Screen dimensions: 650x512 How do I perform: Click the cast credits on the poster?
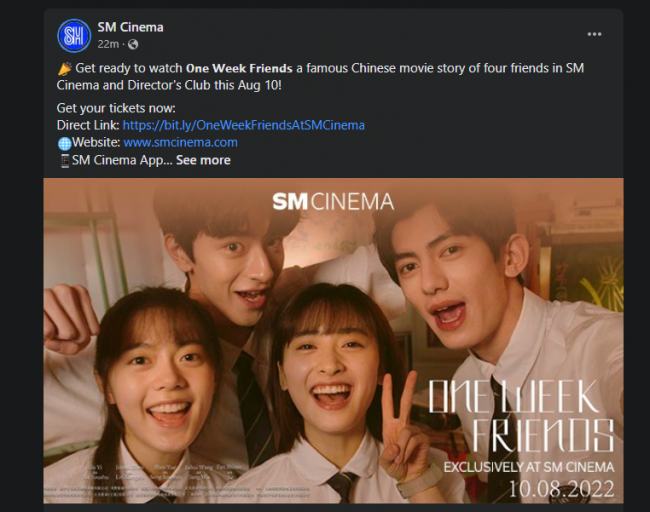pos(163,473)
